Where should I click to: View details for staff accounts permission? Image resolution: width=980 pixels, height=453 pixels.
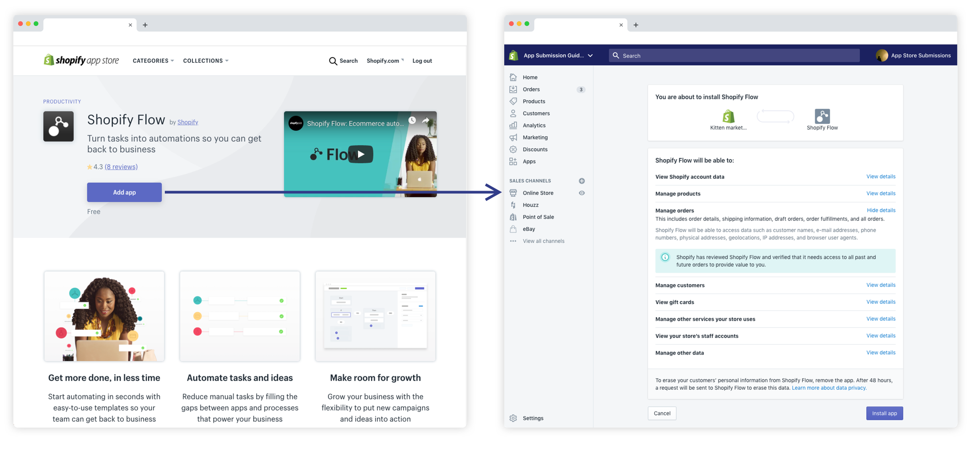point(881,336)
